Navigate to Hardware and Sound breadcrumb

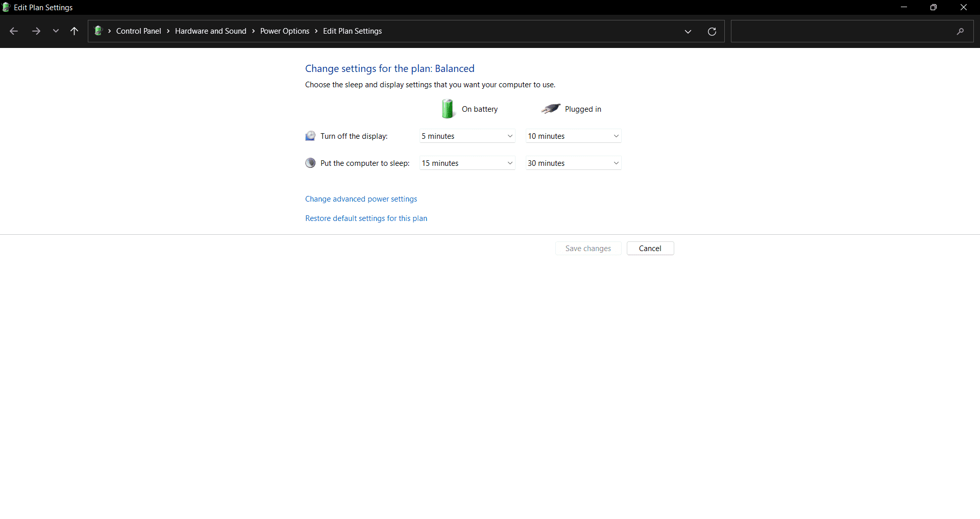[210, 31]
